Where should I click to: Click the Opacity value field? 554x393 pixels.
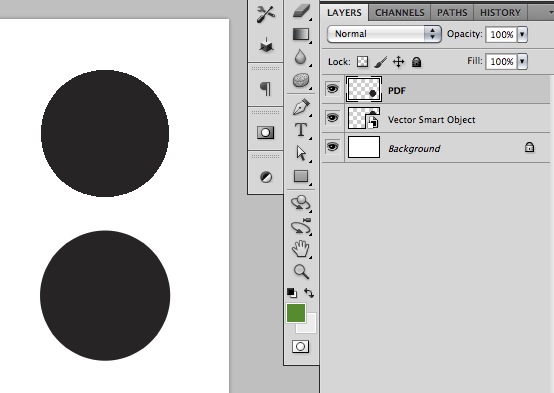pyautogui.click(x=501, y=34)
